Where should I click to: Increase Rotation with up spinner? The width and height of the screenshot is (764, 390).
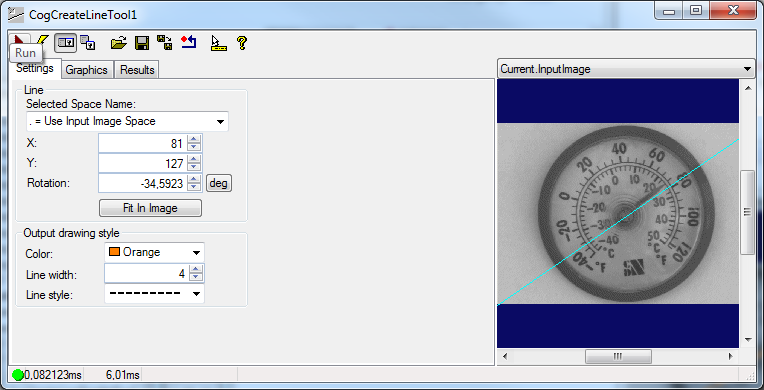(194, 179)
